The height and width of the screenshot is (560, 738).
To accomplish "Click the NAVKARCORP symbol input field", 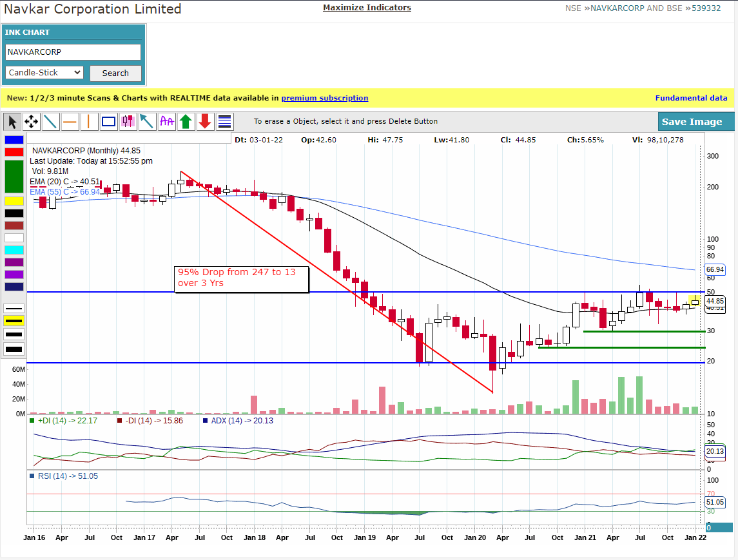I will click(73, 52).
